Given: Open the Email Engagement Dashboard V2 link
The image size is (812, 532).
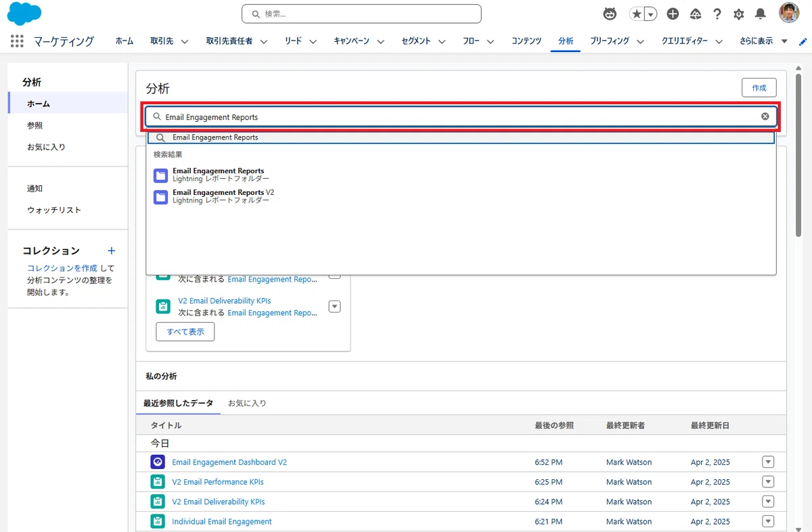Looking at the screenshot, I should pos(229,462).
